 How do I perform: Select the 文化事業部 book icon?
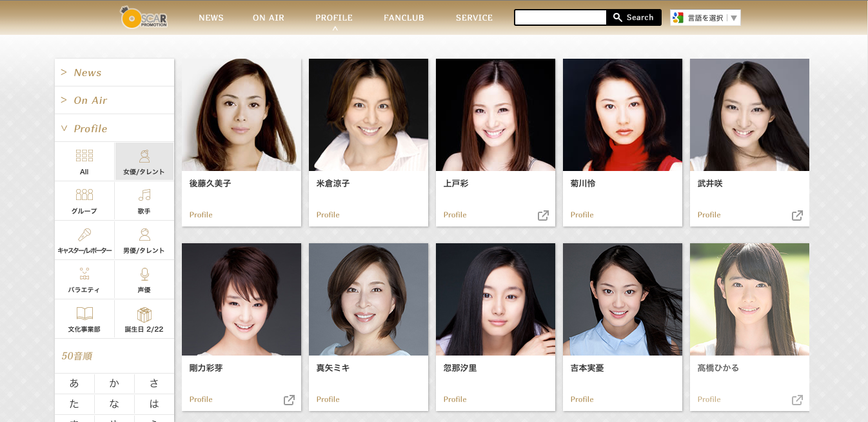coord(84,314)
